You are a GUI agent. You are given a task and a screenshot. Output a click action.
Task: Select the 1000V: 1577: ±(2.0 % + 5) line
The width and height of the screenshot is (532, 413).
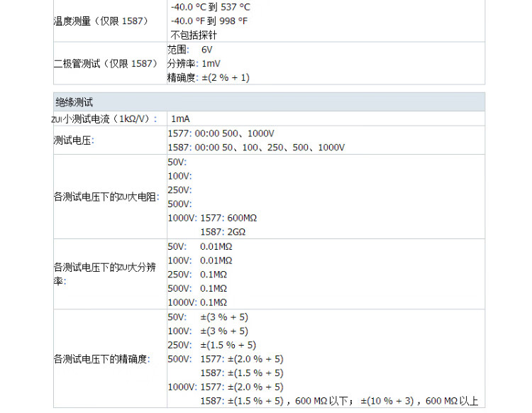pos(226,387)
